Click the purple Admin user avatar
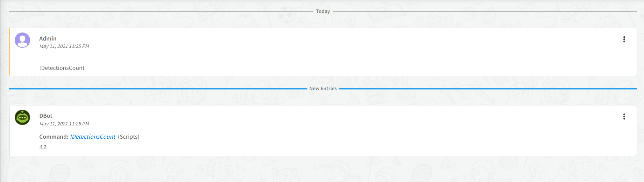The height and width of the screenshot is (182, 644). 22,41
